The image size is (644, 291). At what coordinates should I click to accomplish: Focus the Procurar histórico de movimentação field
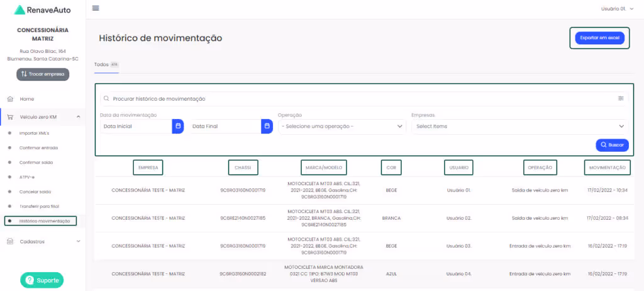tap(364, 99)
